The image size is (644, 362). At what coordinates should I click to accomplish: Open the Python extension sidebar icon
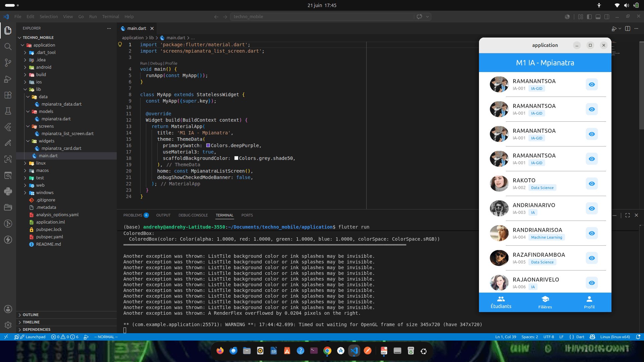pyautogui.click(x=8, y=191)
